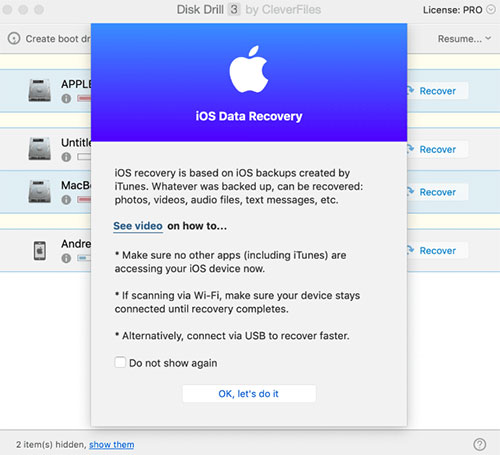The height and width of the screenshot is (455, 500).
Task: Open the License PRO dropdown arrow
Action: 491,10
